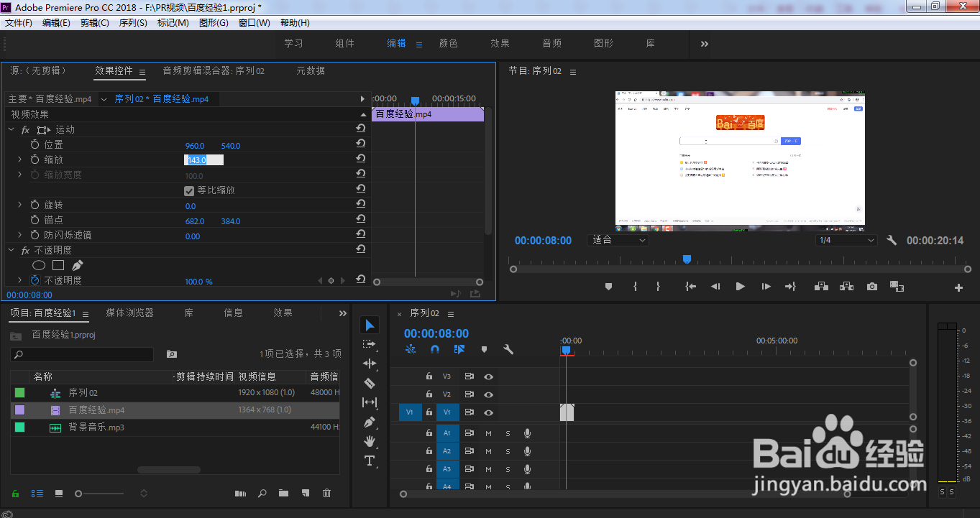This screenshot has width=980, height=518.
Task: Click the program monitor playhead scrubber
Action: click(687, 259)
